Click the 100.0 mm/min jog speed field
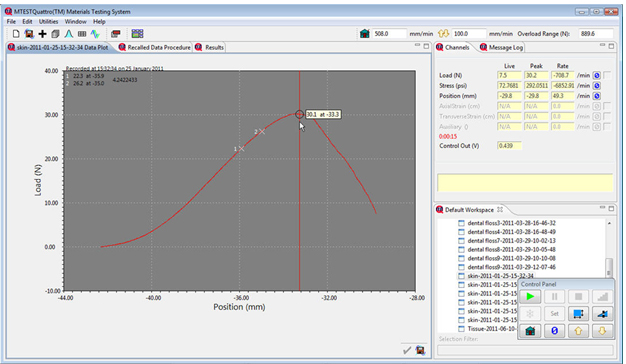 [469, 34]
